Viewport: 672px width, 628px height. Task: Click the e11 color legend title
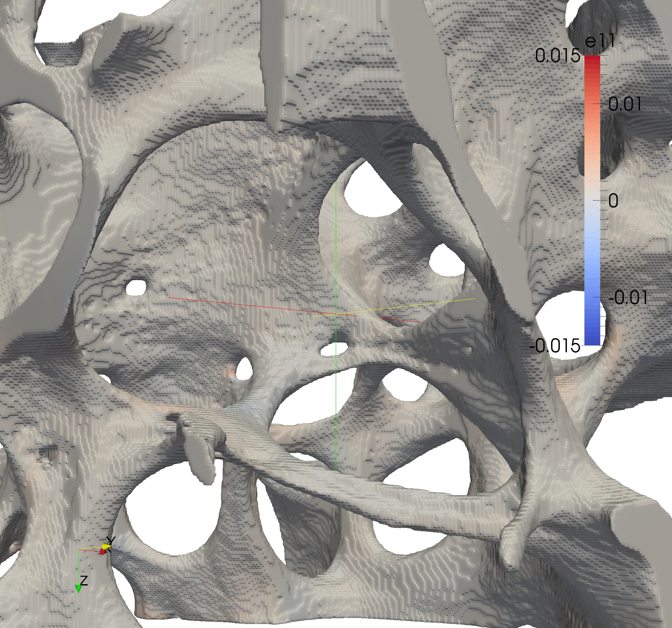point(599,41)
